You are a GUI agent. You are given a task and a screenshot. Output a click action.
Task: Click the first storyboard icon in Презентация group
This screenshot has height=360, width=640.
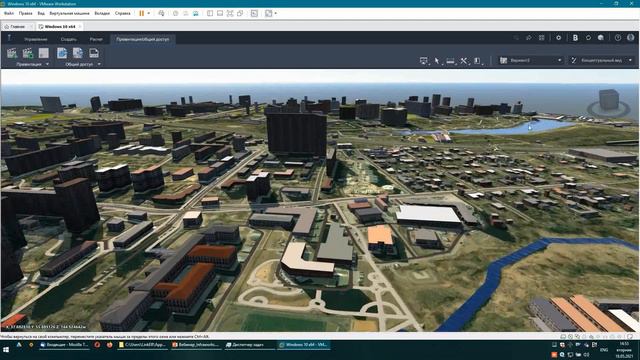tap(12, 53)
